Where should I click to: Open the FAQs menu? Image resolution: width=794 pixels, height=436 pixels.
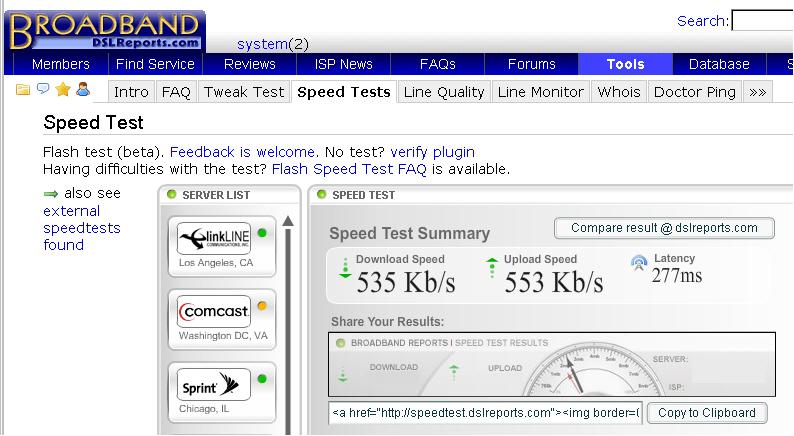click(438, 64)
